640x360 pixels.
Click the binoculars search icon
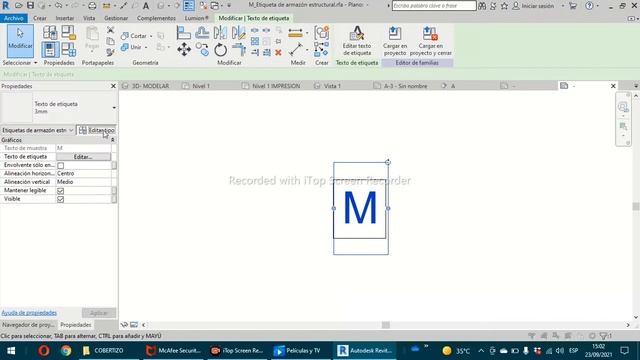click(x=482, y=6)
